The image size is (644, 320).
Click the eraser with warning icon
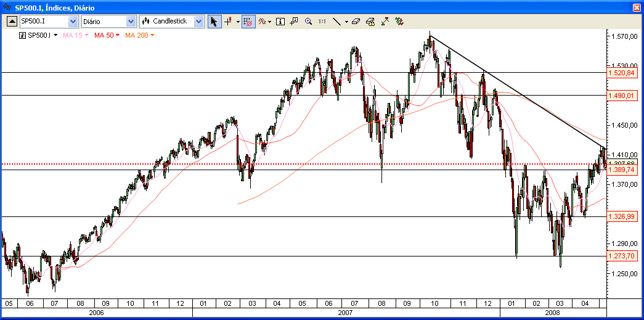click(370, 22)
